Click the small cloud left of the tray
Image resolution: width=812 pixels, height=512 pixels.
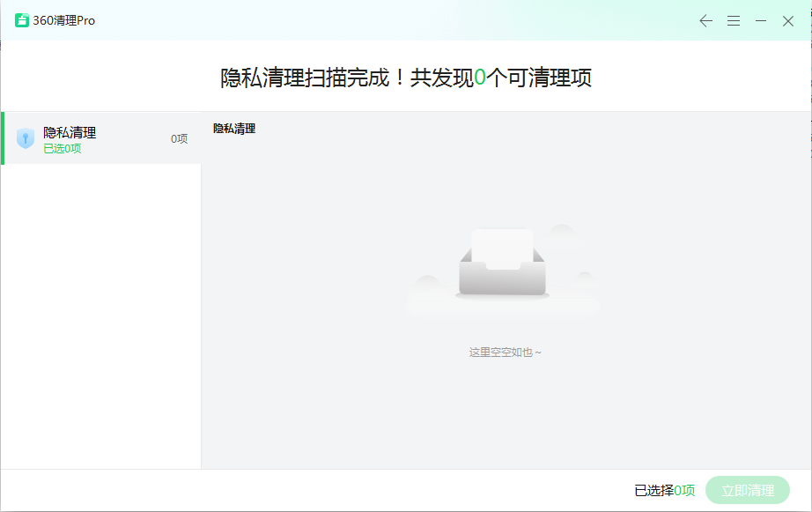click(x=426, y=281)
